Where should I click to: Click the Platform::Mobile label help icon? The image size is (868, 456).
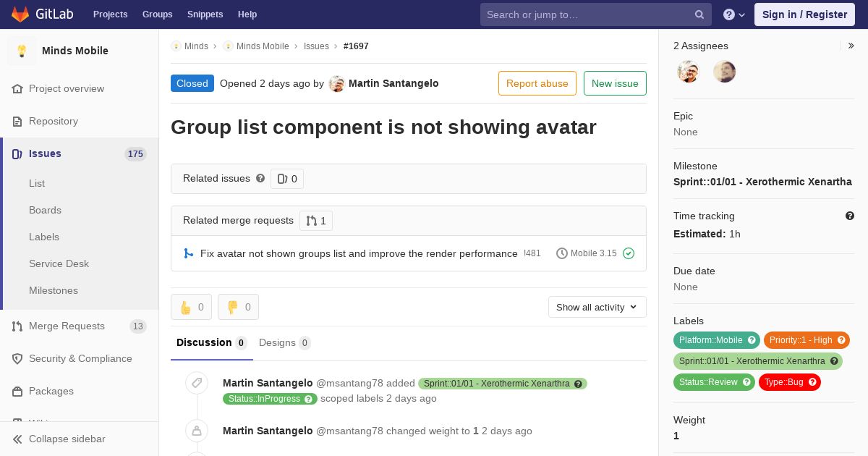[752, 340]
